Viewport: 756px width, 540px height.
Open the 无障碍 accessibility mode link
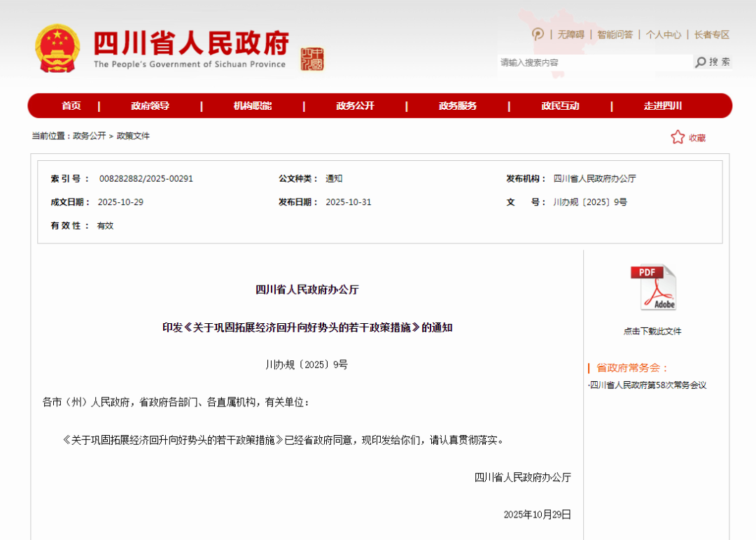tap(573, 34)
